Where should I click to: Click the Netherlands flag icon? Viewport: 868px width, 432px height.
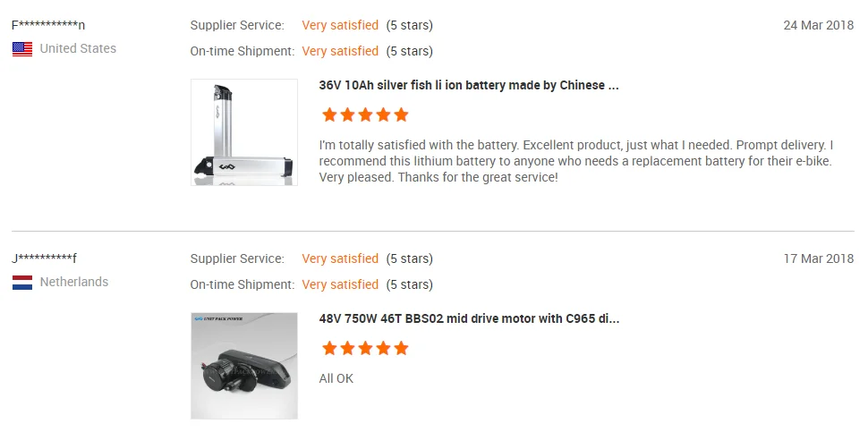(22, 283)
